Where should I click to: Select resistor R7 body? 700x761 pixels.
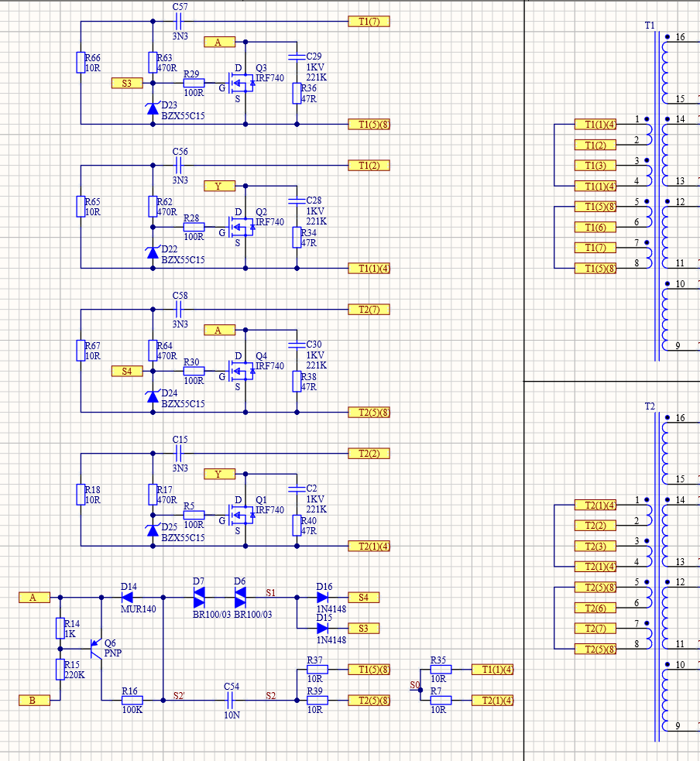(441, 701)
